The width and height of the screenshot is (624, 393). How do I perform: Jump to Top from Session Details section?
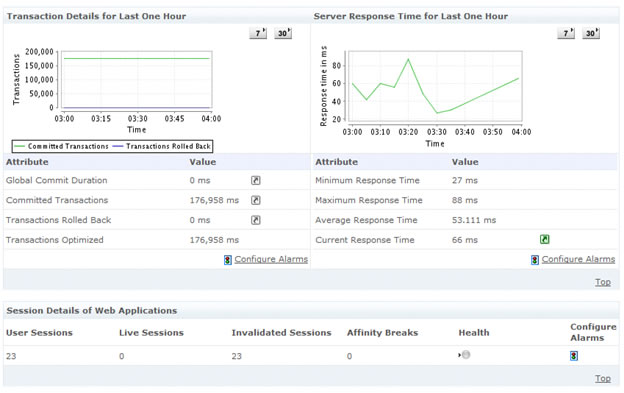[603, 378]
